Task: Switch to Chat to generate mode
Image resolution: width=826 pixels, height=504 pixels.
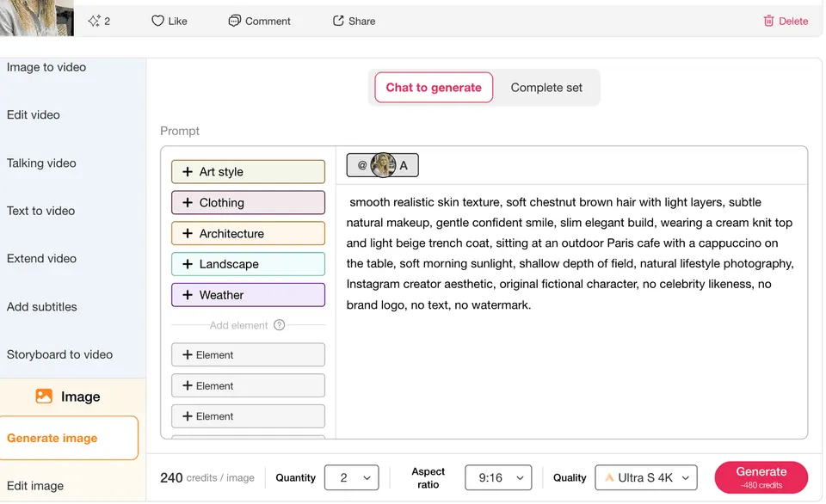Action: coord(434,88)
